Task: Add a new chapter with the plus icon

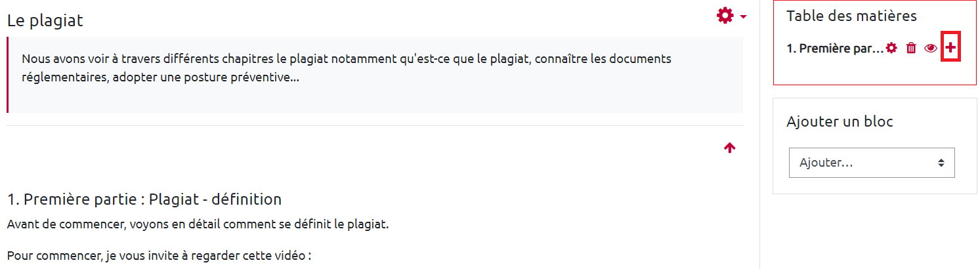Action: point(950,48)
